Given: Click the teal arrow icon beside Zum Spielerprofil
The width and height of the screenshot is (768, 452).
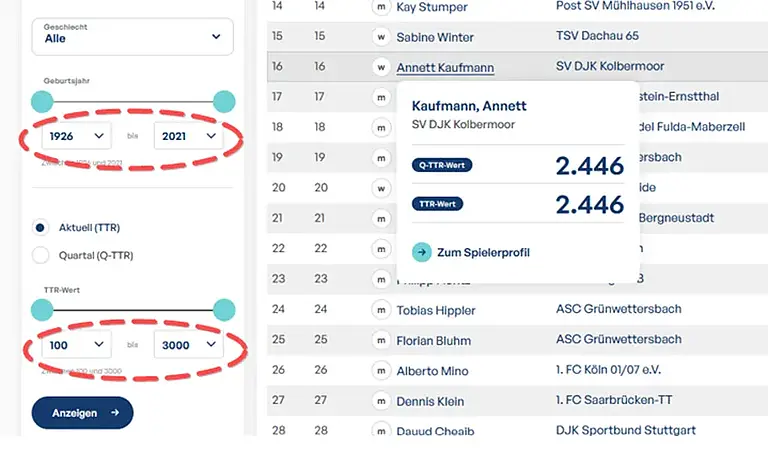Looking at the screenshot, I should click(x=421, y=253).
